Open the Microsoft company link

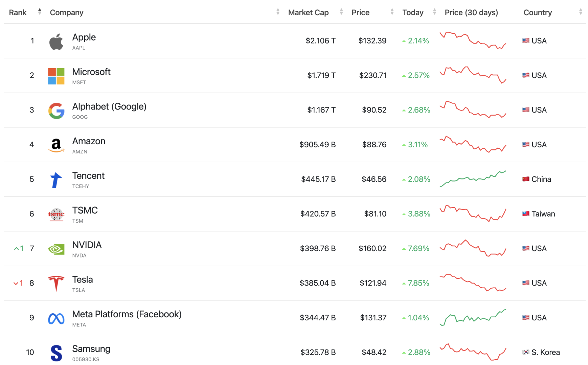(91, 72)
